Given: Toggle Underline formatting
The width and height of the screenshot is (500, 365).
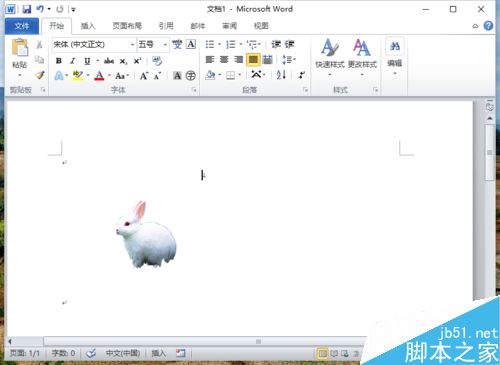Looking at the screenshot, I should click(x=87, y=61).
